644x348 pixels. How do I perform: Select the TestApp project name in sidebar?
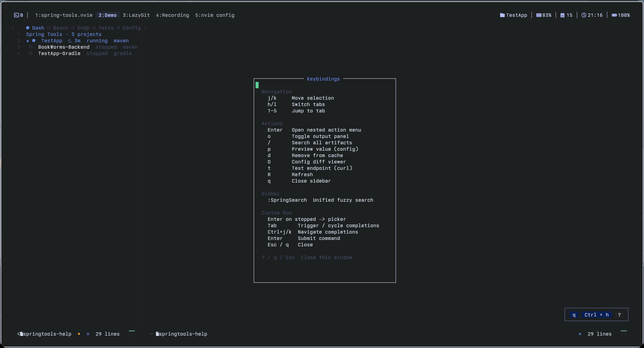pos(52,41)
